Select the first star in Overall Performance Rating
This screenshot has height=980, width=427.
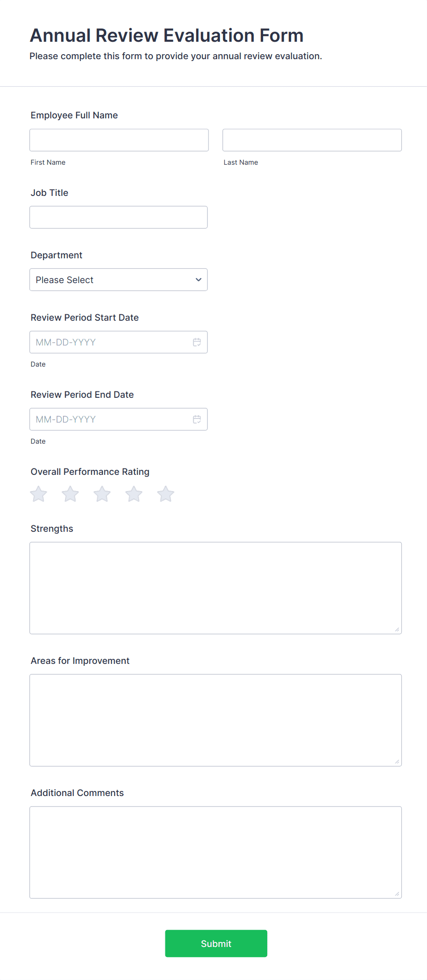(38, 494)
